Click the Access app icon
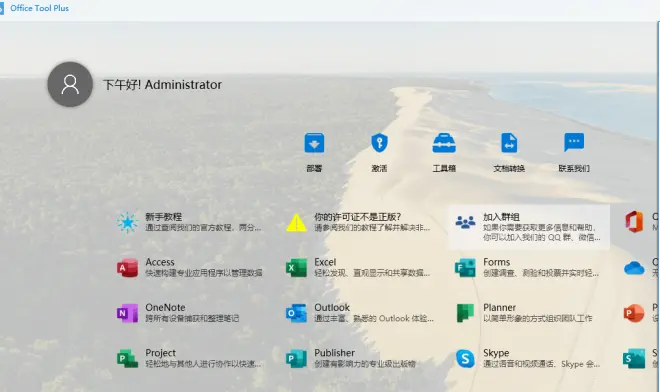This screenshot has width=660, height=392. 127,268
